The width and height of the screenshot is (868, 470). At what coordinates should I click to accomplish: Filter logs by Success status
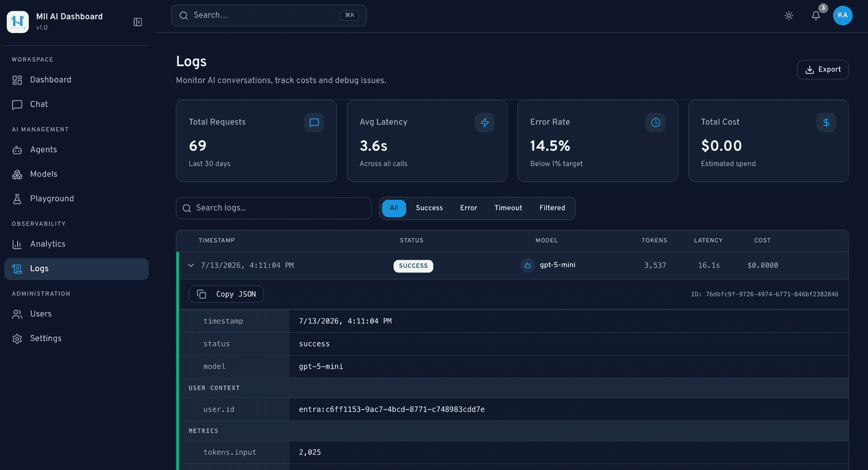tap(429, 208)
